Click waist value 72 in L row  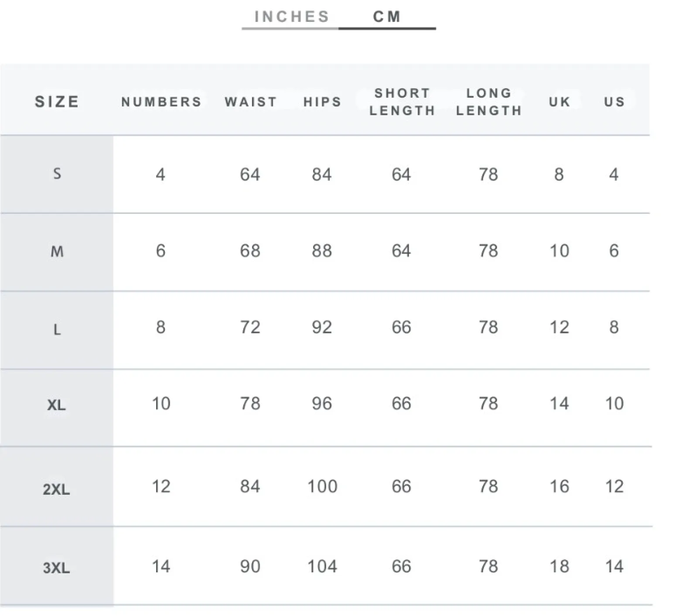tap(250, 327)
